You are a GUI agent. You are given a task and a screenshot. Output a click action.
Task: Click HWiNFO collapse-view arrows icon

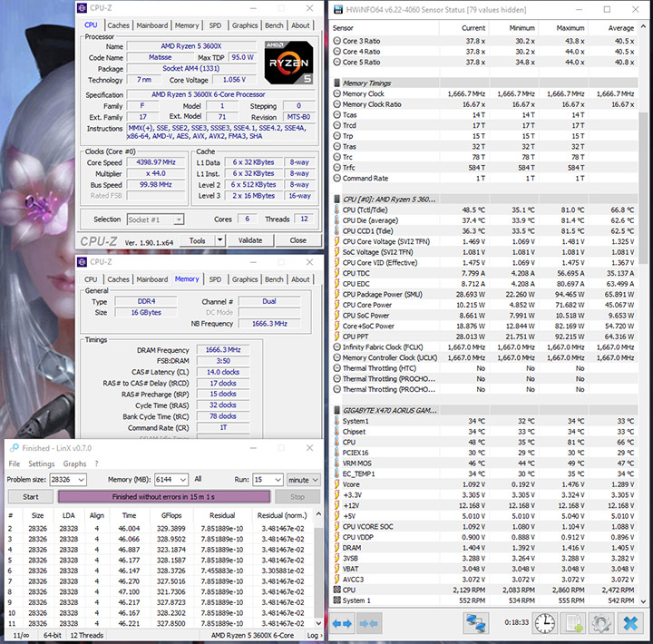pyautogui.click(x=369, y=623)
